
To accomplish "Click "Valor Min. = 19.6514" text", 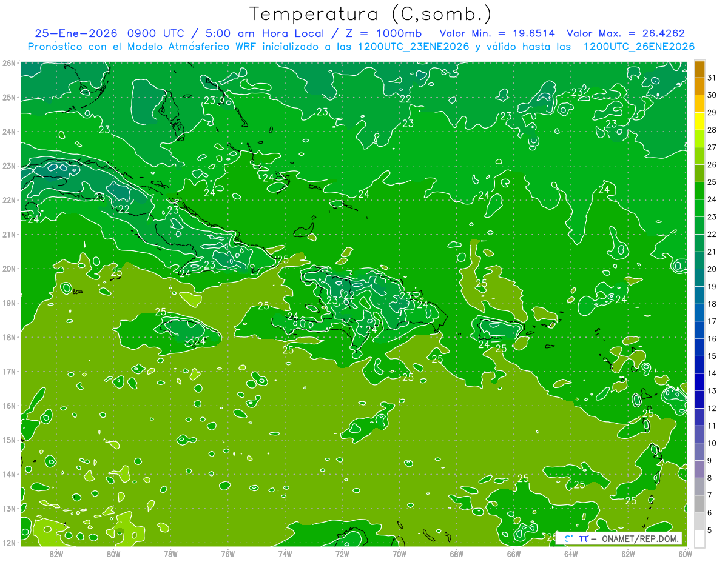I will pyautogui.click(x=497, y=33).
